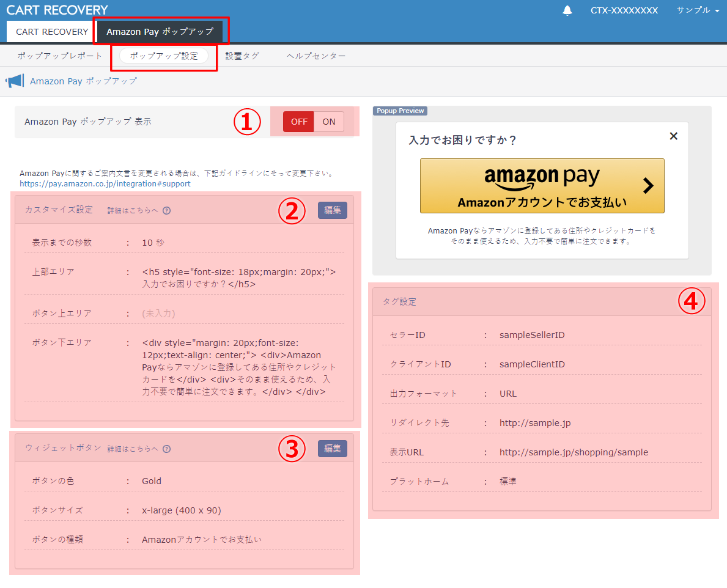
Task: Click the ボタン下エリア div code value
Action: [239, 367]
